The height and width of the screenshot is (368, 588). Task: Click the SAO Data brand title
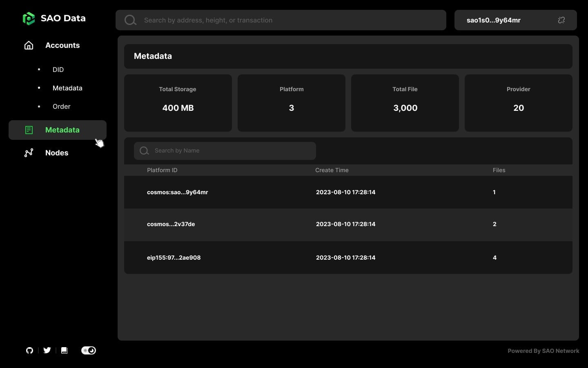pyautogui.click(x=63, y=18)
